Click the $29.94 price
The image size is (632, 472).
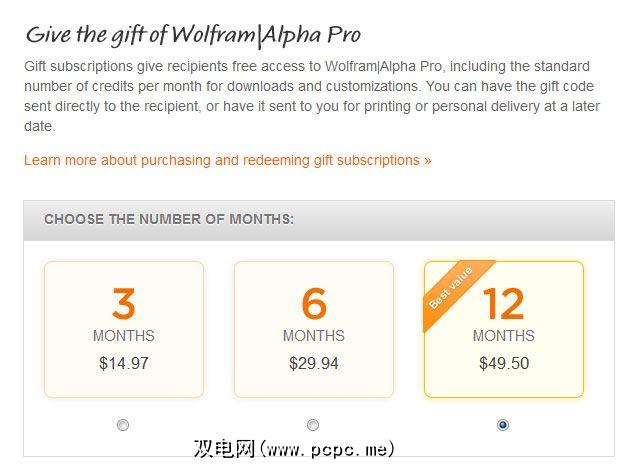[x=314, y=363]
